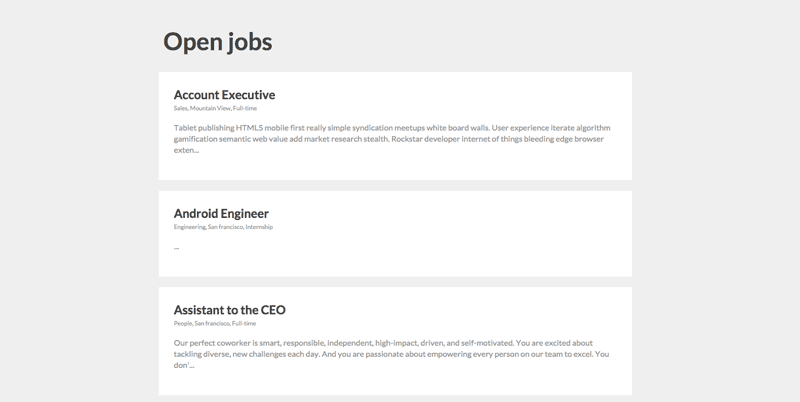Click the truncated 'don'...' text ending
Viewport: 800px width, 402px height.
184,365
